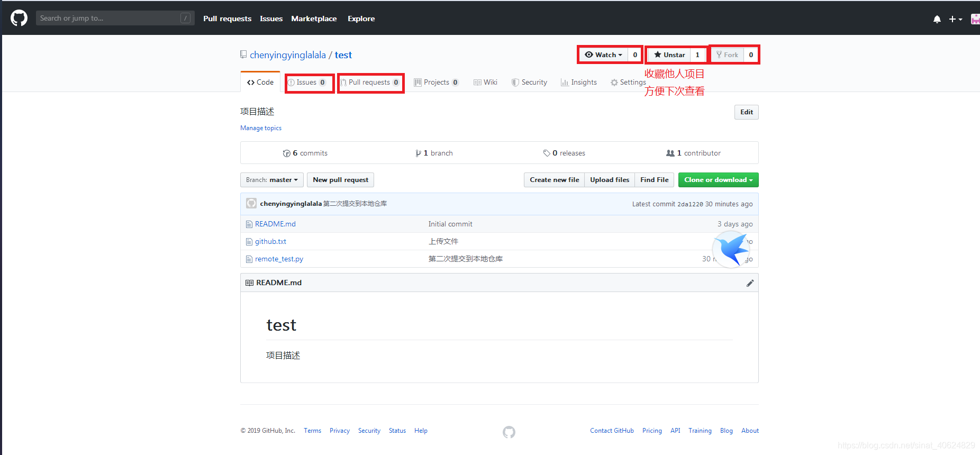Click Pull requests in the top navigation

228,19
